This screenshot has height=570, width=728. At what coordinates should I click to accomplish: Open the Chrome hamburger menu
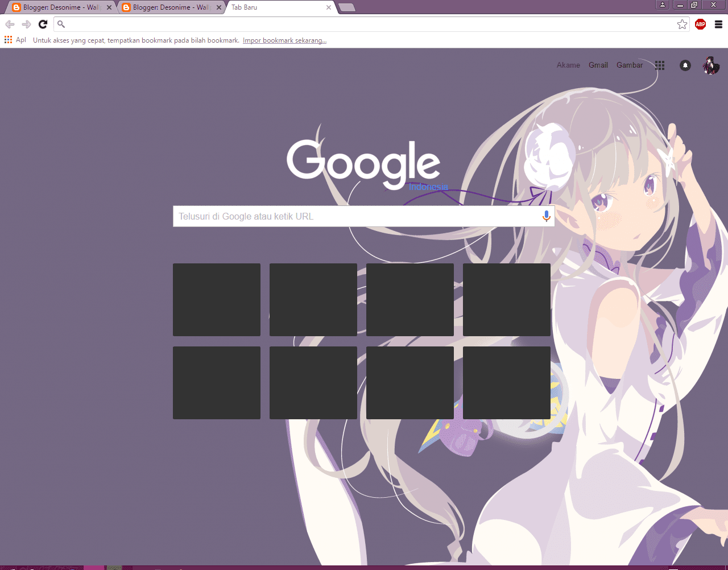[718, 24]
